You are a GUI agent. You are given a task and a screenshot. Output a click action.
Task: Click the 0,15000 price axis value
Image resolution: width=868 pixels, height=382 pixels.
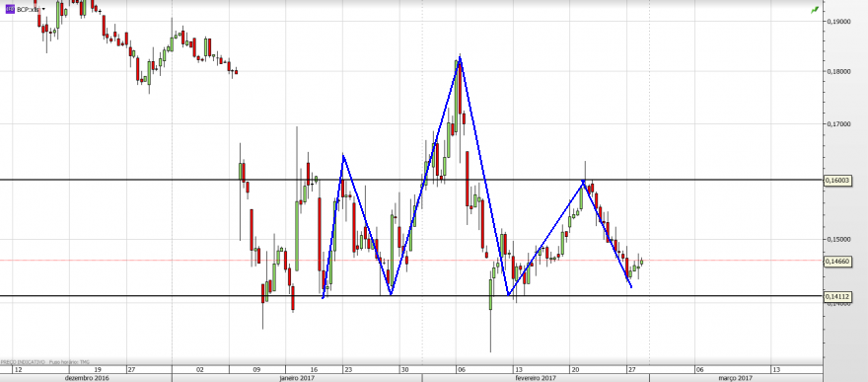tap(838, 239)
